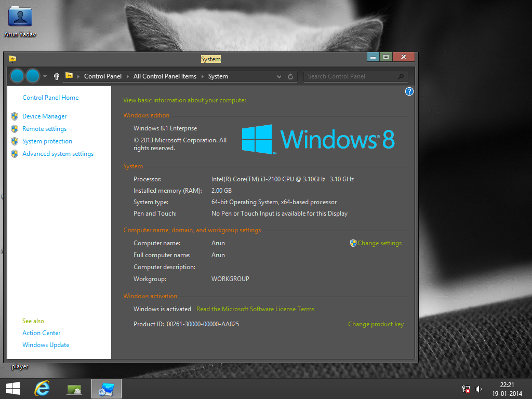This screenshot has height=399, width=532.
Task: Maximize the System window
Action: point(386,57)
